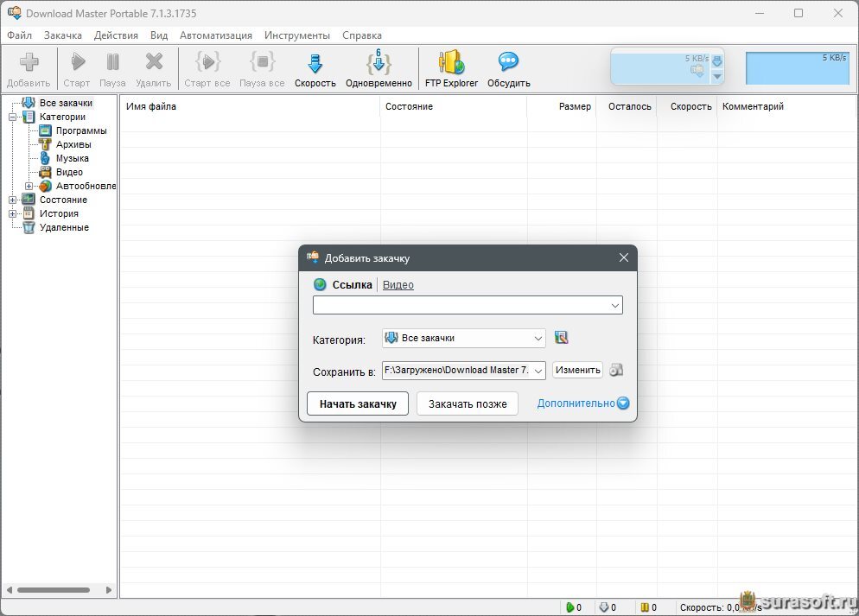Click the folder icon next to Изменить
Viewport: 859px width, 616px height.
pyautogui.click(x=616, y=370)
